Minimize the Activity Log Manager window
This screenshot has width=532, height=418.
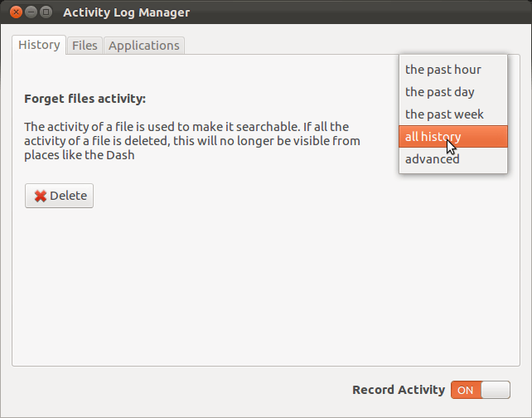(31, 12)
